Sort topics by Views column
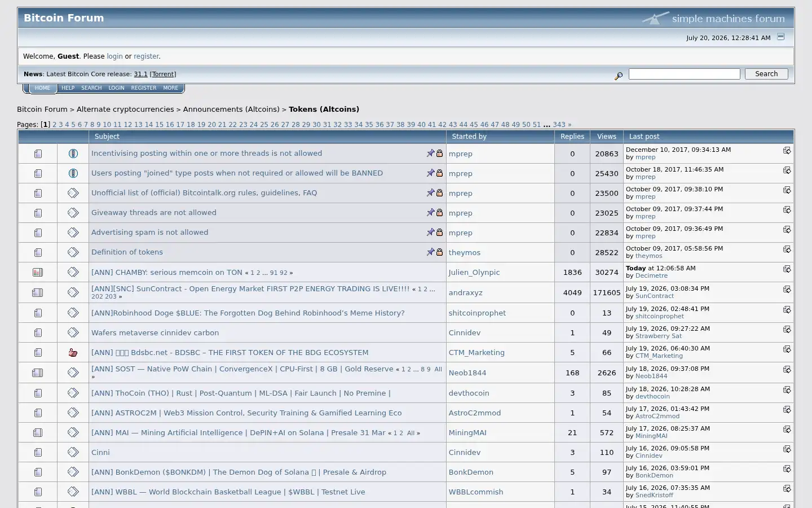Screen dimensions: 812x508 coord(607,137)
